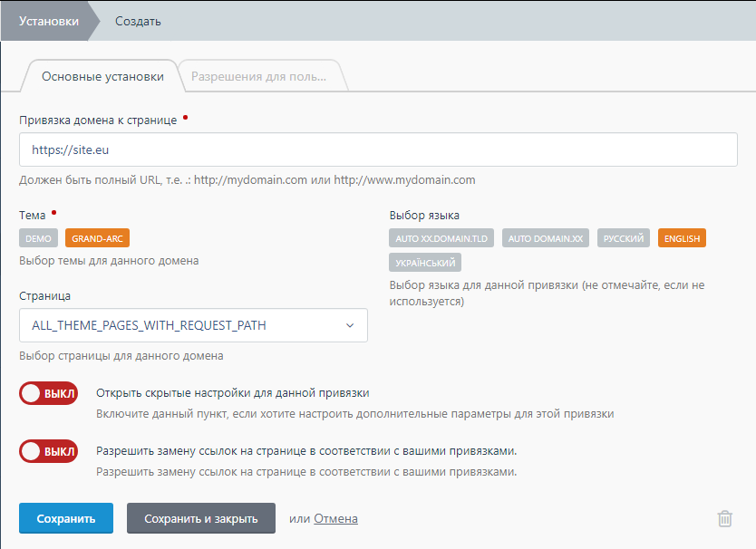Enable the link replacement toggle

click(x=48, y=451)
